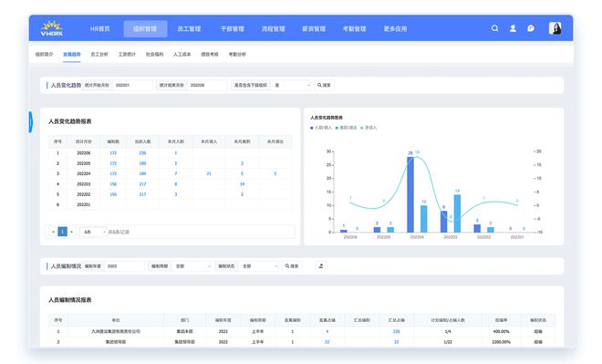Click 本月调入 21 in row 202204
Image resolution: width=602 pixels, height=364 pixels.
(x=209, y=173)
